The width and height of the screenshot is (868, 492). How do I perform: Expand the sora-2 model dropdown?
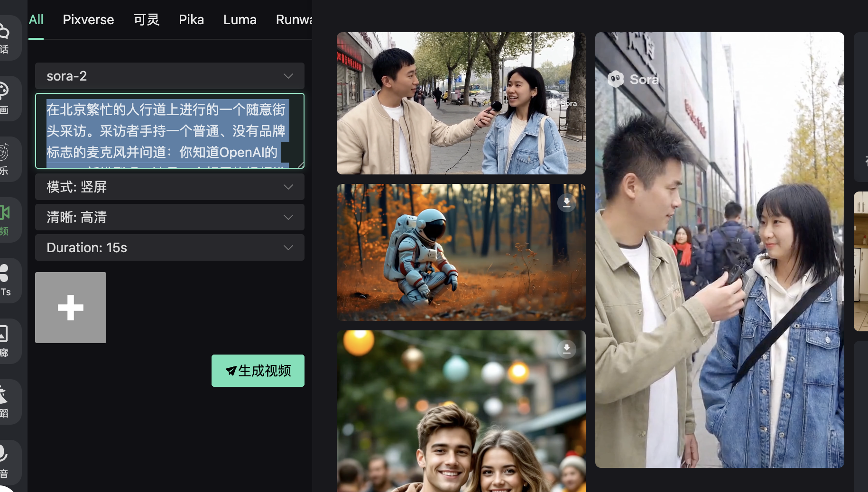tap(169, 76)
